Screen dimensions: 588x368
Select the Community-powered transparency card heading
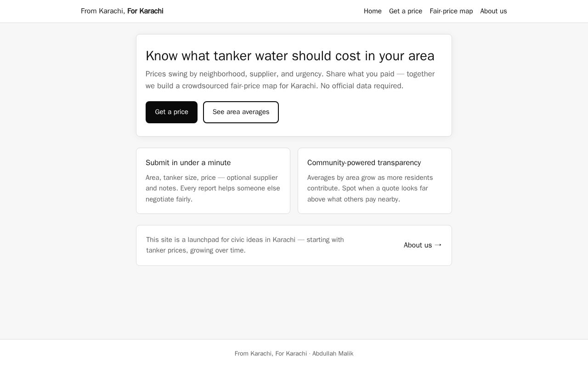364,163
